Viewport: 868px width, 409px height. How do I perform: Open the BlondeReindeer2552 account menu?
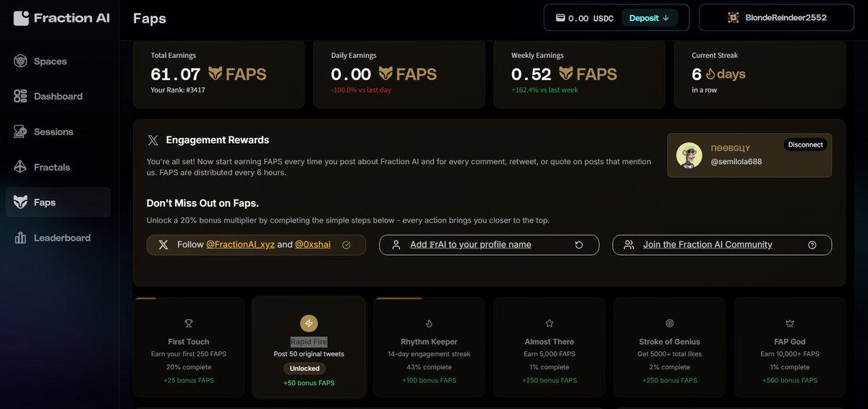point(776,18)
